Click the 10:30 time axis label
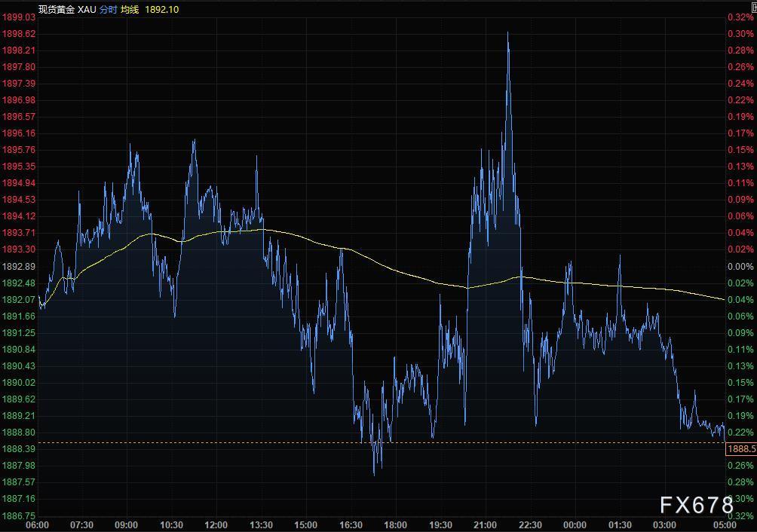The height and width of the screenshot is (532, 757). [x=171, y=525]
